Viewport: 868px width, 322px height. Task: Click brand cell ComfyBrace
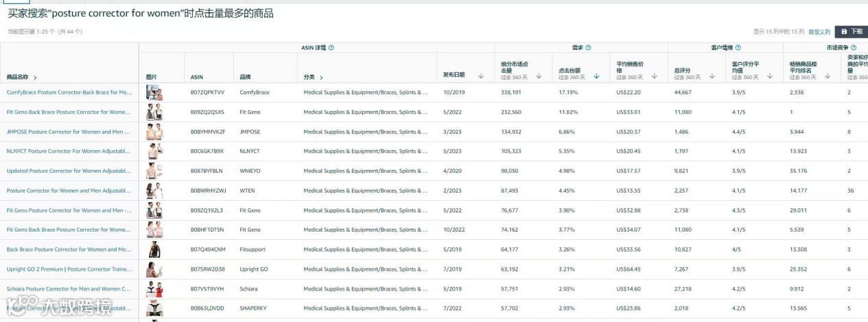[255, 92]
